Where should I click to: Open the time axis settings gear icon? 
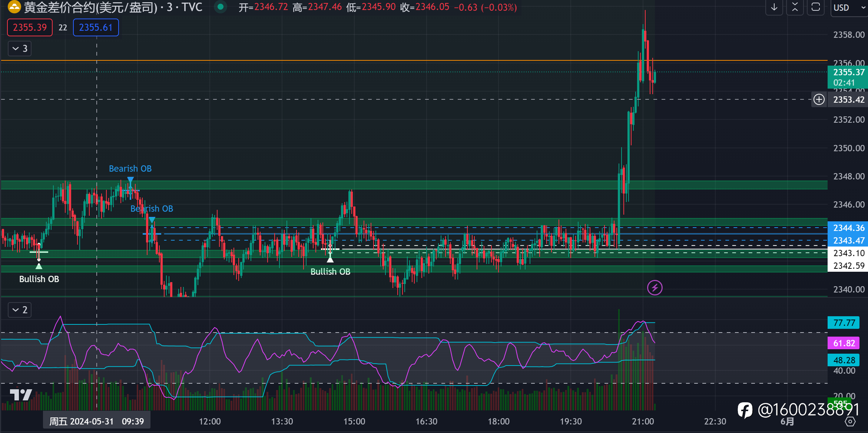850,422
